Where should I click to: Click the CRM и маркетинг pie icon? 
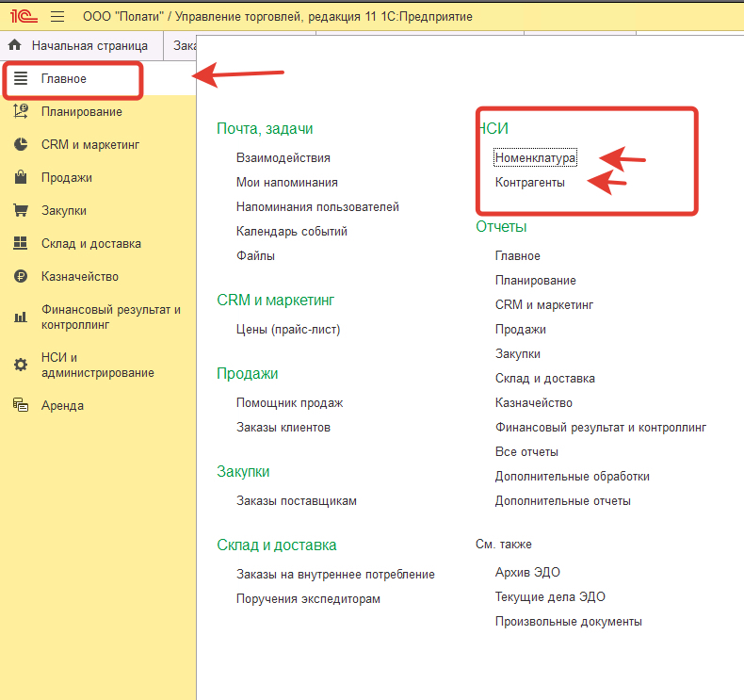20,145
